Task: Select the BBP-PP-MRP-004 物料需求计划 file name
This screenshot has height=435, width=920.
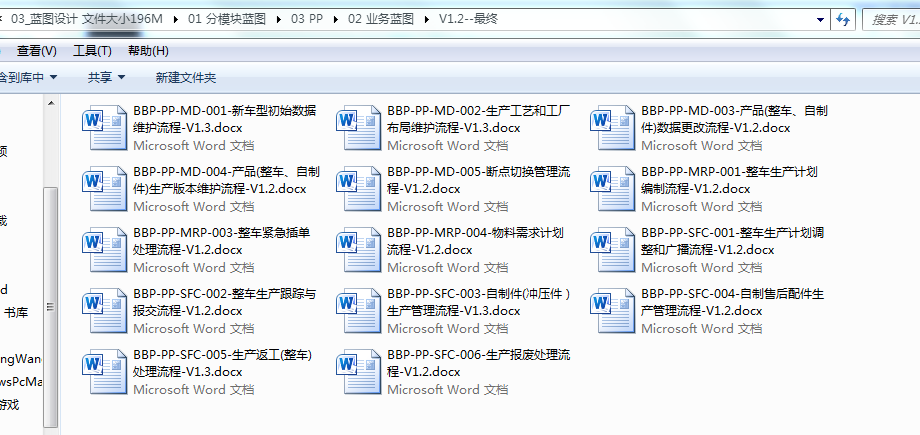Action: tap(476, 241)
